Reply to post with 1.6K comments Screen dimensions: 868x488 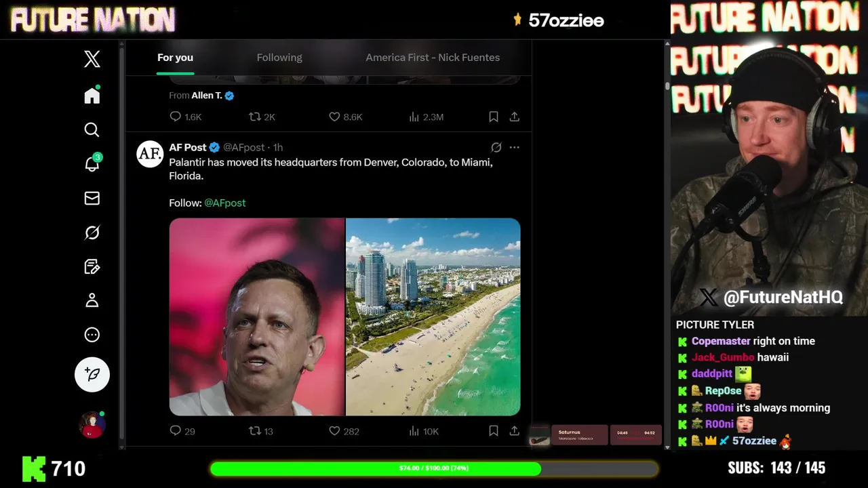point(186,117)
